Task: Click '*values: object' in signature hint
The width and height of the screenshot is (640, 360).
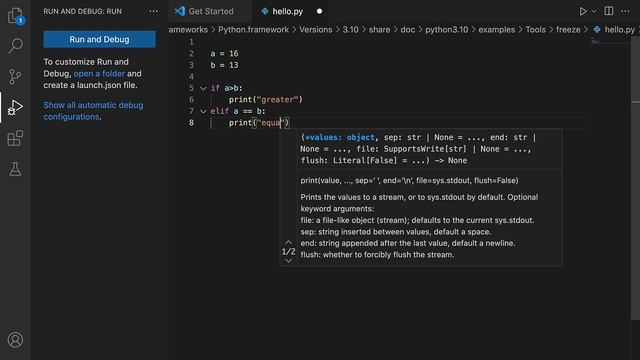Action: [340, 138]
